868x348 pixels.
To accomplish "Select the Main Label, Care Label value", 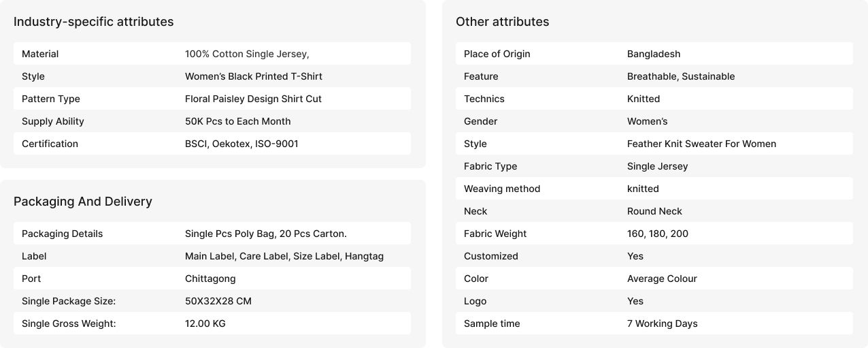I will point(284,256).
